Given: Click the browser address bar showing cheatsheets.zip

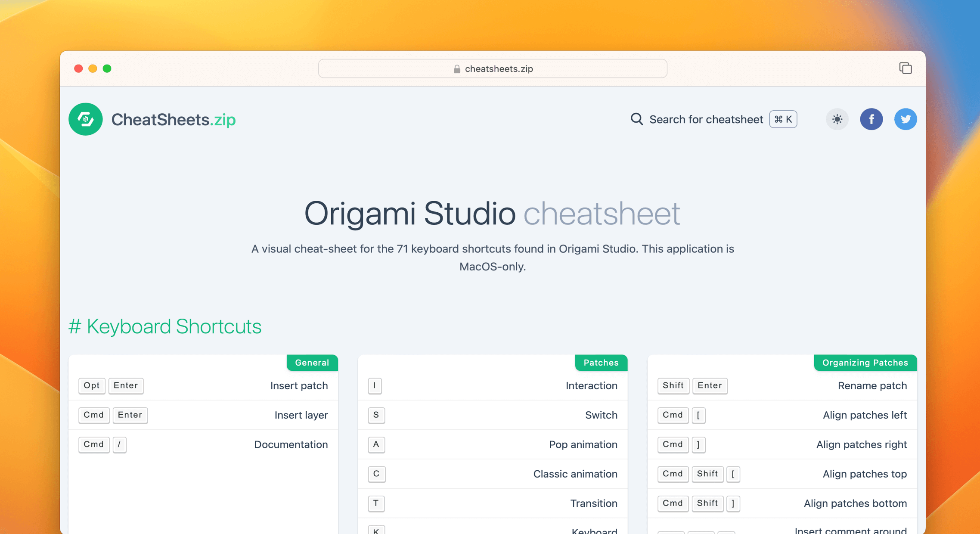Looking at the screenshot, I should (x=492, y=68).
